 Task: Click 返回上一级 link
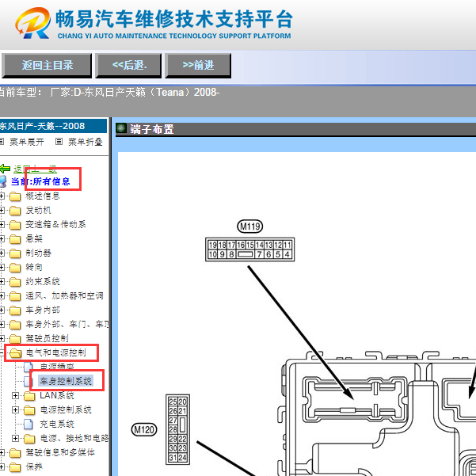[x=35, y=169]
